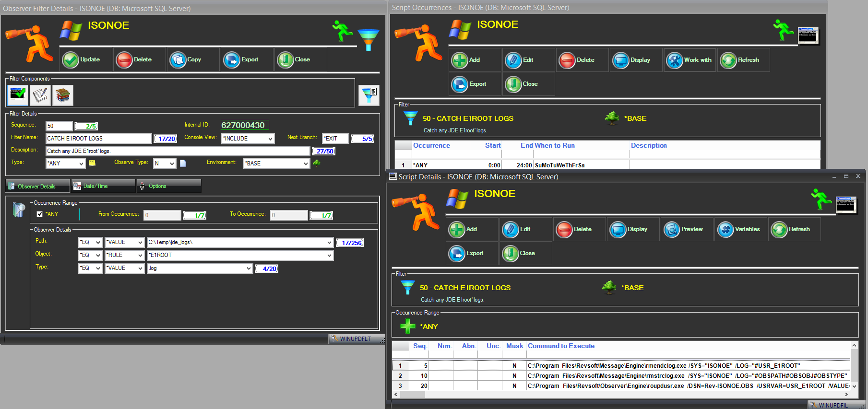Click the Update icon in Observer Filter Details
Viewport: 868px width, 409px height.
click(x=71, y=60)
